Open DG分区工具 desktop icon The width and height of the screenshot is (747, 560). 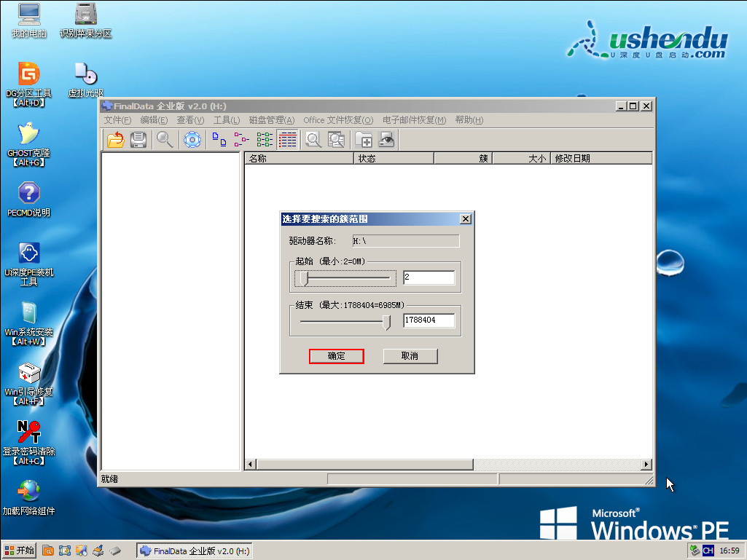point(29,84)
